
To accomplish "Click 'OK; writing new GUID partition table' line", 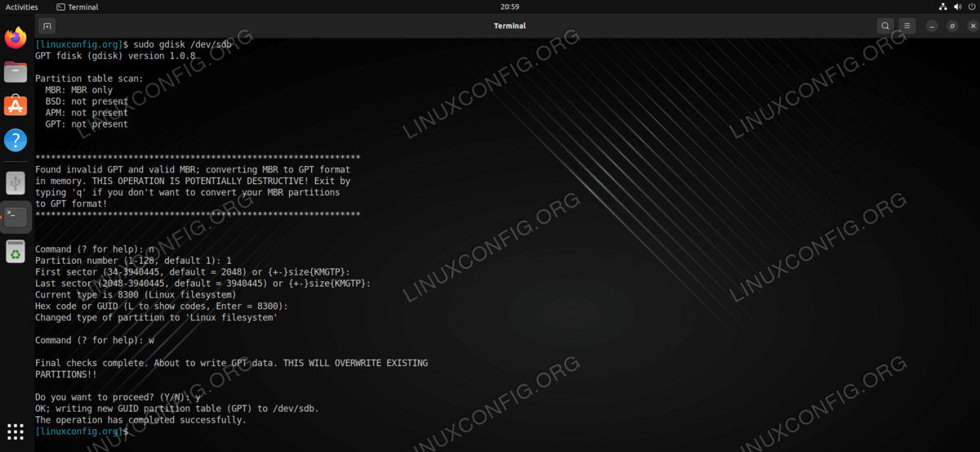I will 177,408.
